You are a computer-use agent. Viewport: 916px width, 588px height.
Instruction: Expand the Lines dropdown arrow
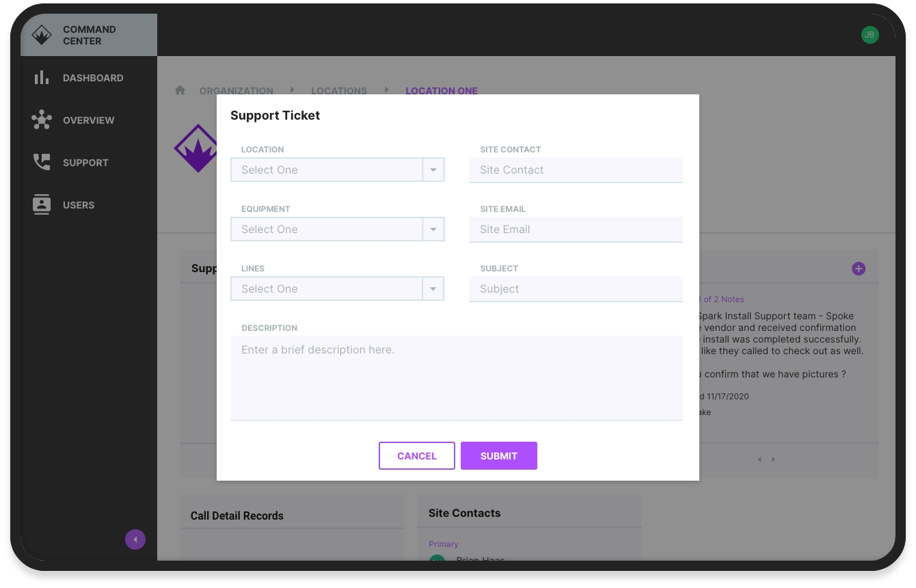[433, 289]
